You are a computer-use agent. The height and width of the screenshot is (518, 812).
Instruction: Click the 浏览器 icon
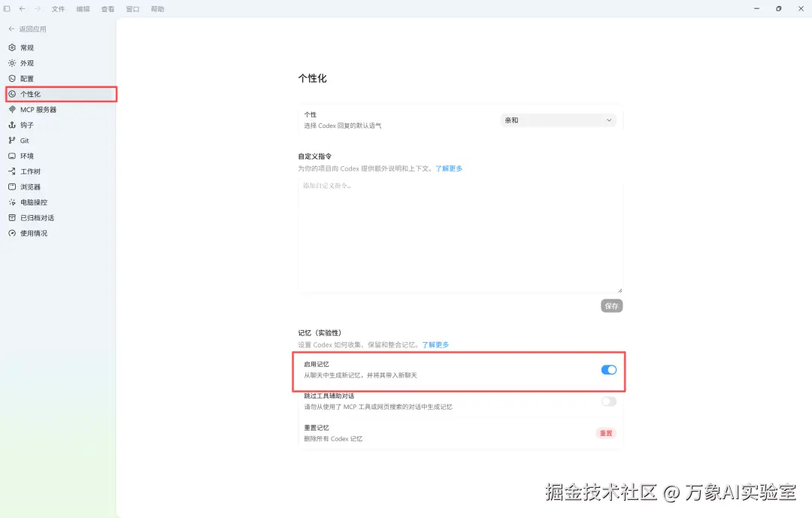point(12,186)
